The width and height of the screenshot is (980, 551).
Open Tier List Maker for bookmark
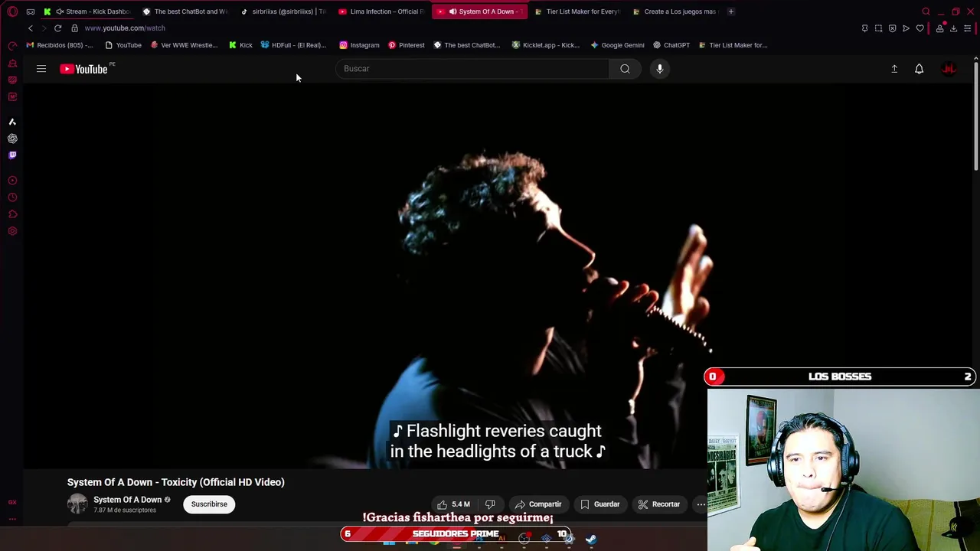(732, 45)
